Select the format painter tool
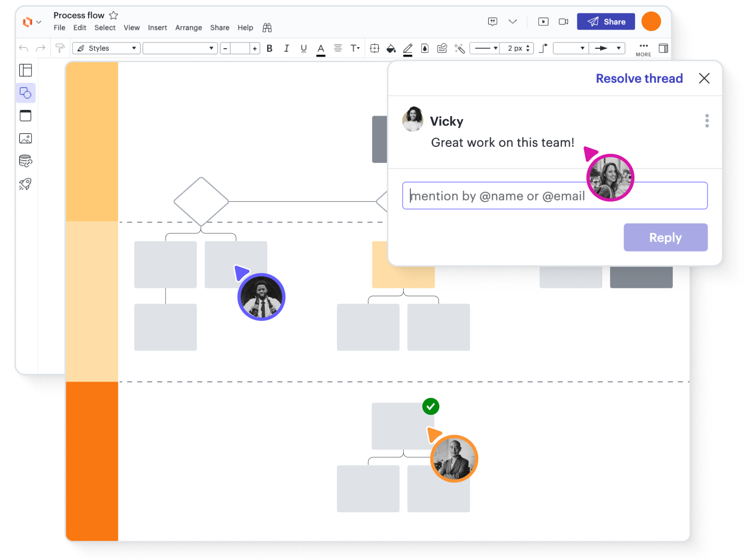Screen dimensions: 747x560 coord(60,48)
